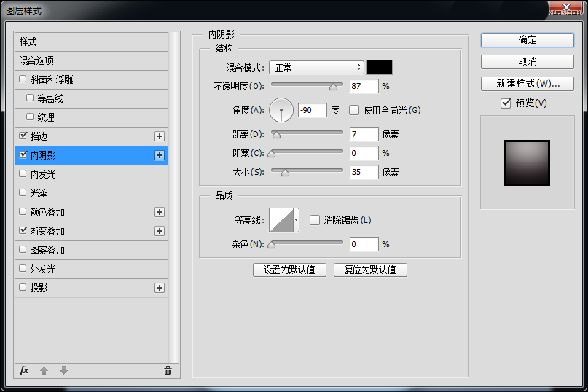
Task: Click the plus icon next to 颜色叠加
Action: (x=160, y=212)
